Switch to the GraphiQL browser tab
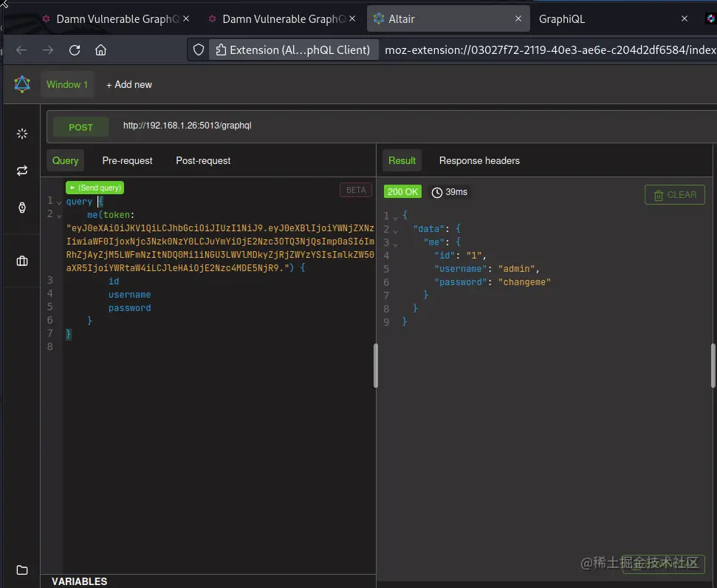This screenshot has height=588, width=717. [x=561, y=18]
